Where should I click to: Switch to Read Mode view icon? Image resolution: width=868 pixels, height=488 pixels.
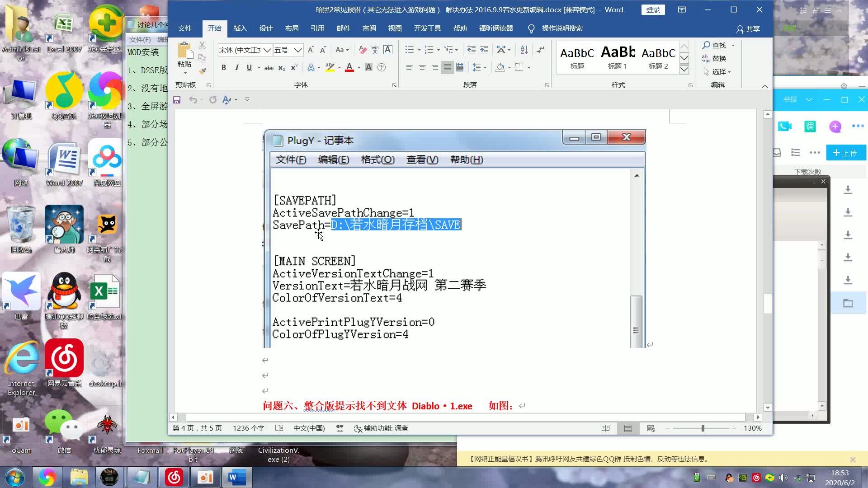tap(605, 428)
